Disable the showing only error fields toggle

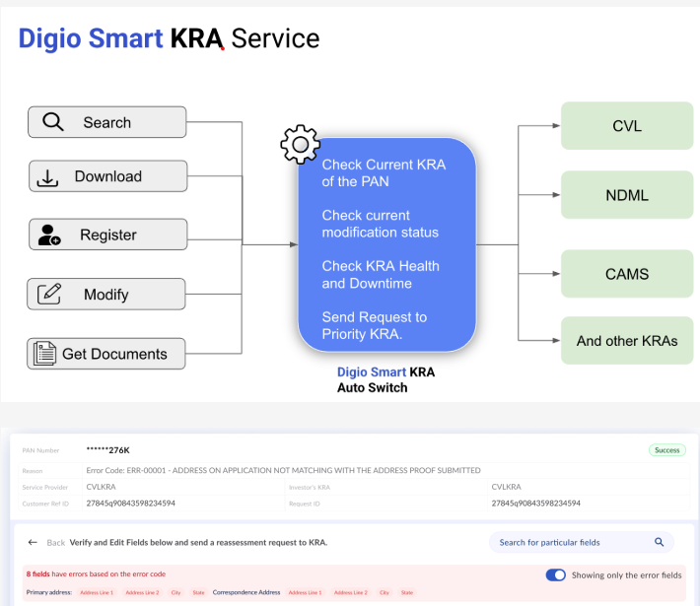pyautogui.click(x=558, y=574)
